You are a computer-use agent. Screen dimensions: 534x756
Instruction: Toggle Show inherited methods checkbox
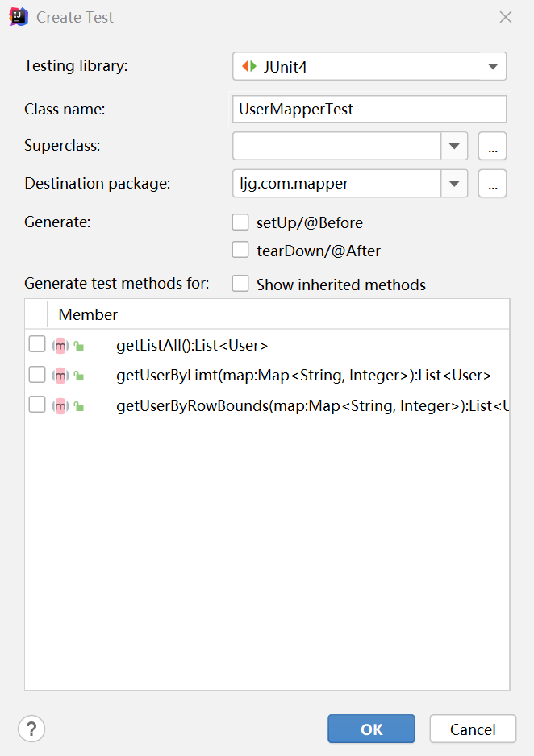240,284
